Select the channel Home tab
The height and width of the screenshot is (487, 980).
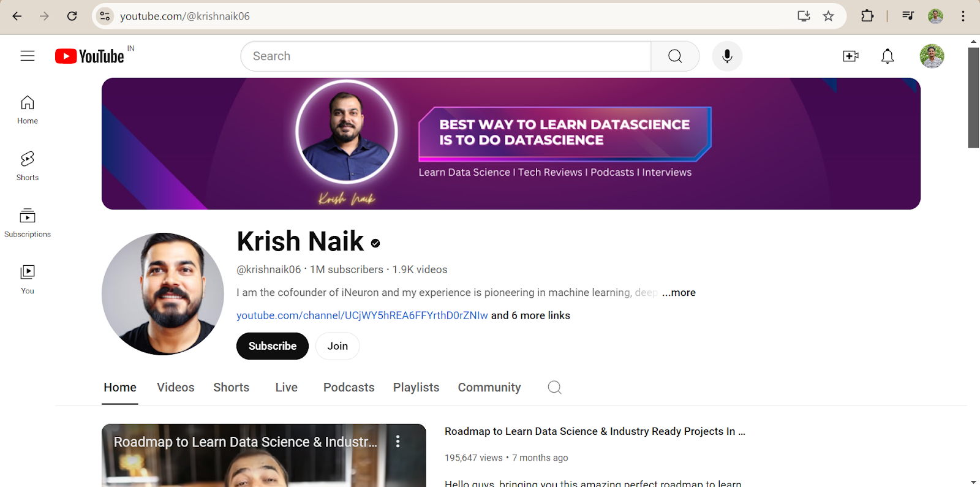pos(120,387)
